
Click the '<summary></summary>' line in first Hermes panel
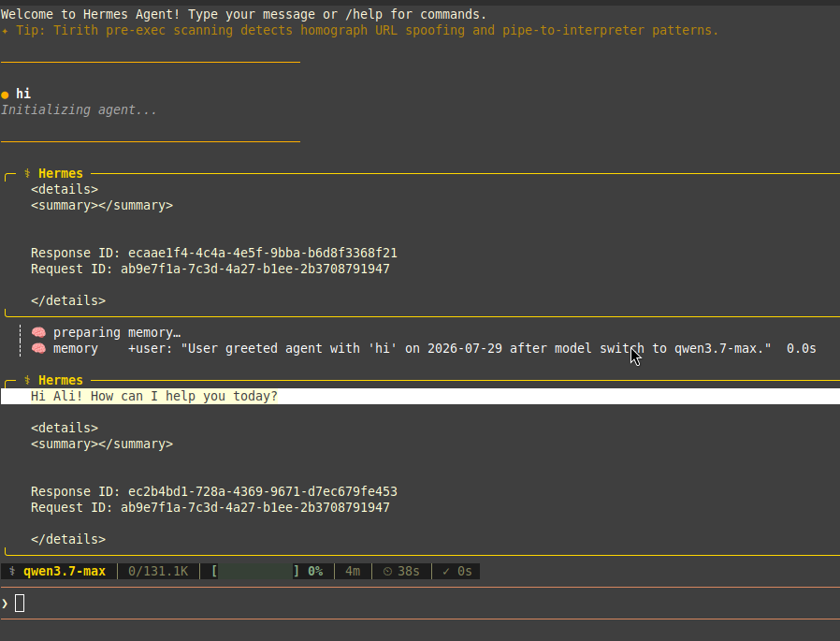click(102, 205)
